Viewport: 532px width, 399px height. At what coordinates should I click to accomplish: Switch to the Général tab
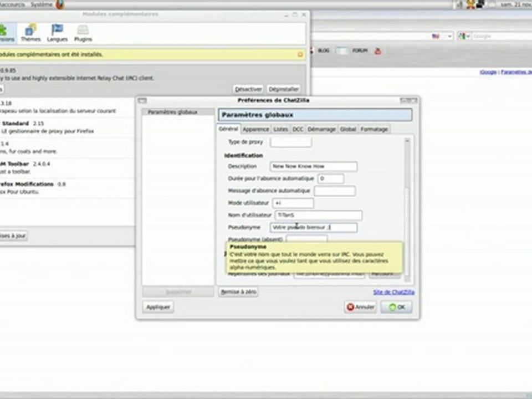pyautogui.click(x=228, y=129)
